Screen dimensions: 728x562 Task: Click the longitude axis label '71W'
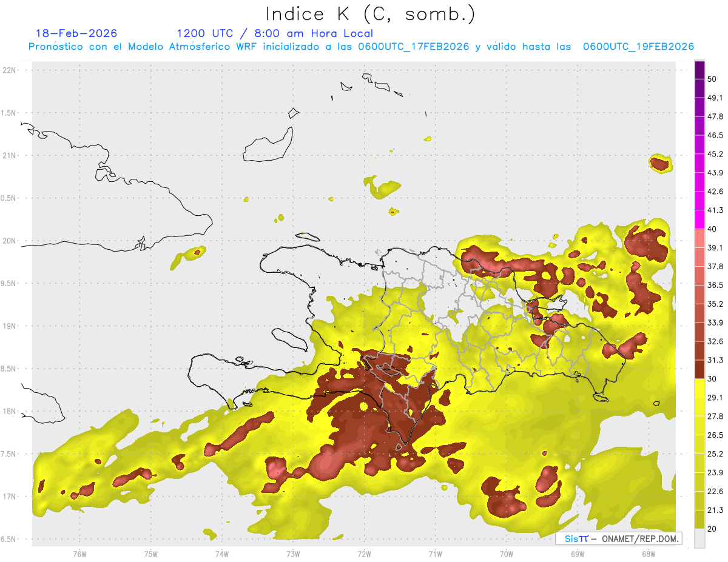[435, 554]
